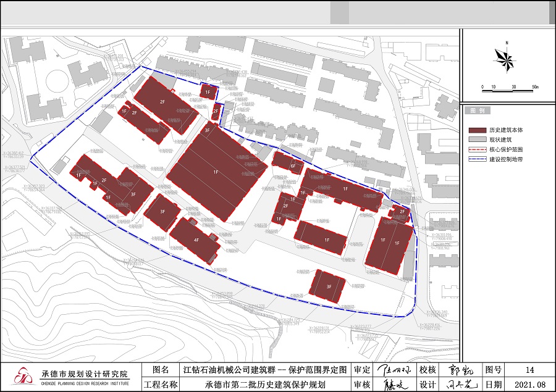This screenshot has width=556, height=392.
Task: Click the 建设控制地带 blue dashed line symbol
Action: tap(478, 159)
